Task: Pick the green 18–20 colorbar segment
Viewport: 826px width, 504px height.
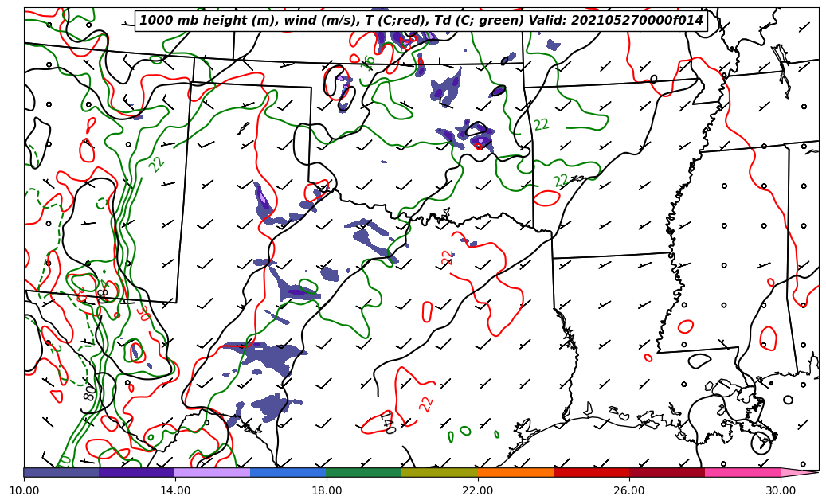Action: tap(364, 472)
